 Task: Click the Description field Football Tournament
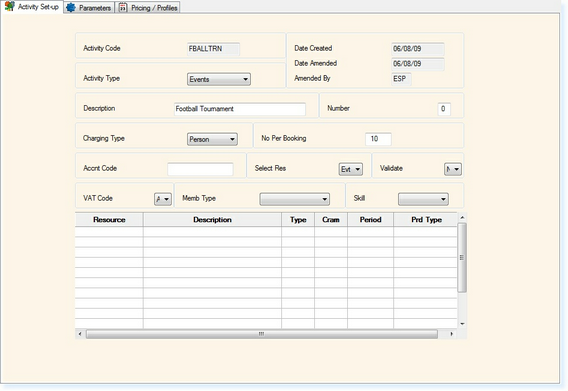(x=240, y=109)
